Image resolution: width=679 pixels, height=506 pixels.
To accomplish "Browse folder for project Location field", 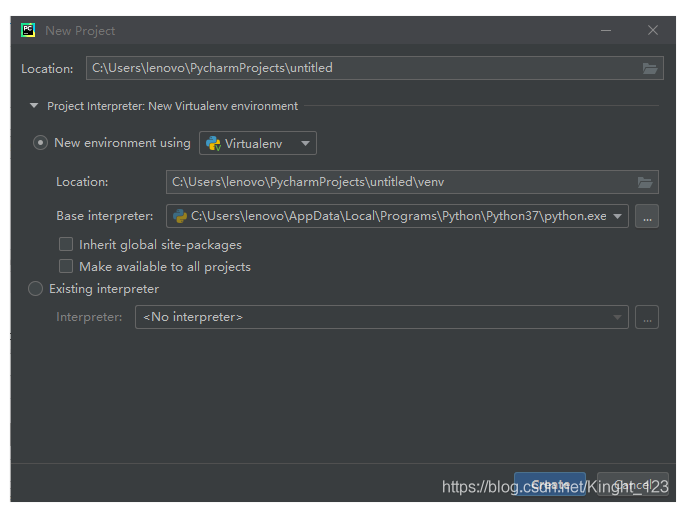I will 650,68.
